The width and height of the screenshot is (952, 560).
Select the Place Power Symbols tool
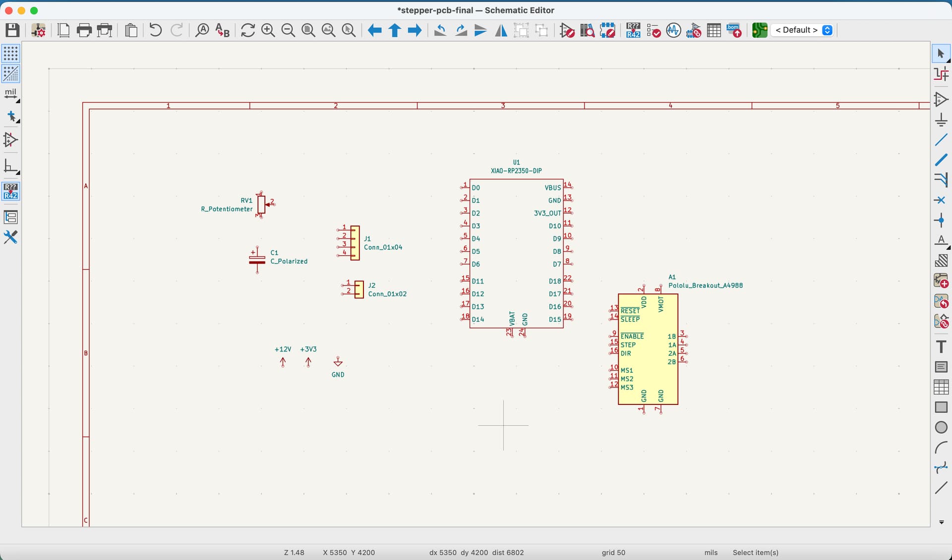[x=941, y=120]
